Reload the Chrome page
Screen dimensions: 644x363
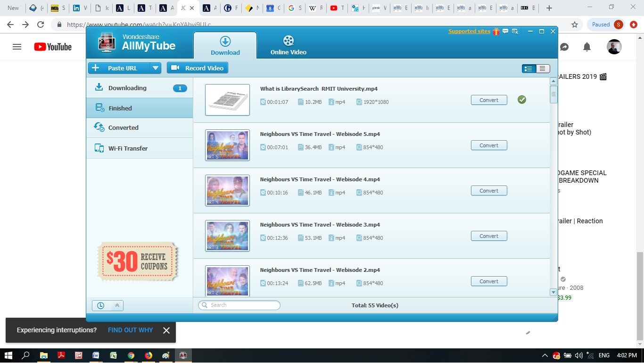41,25
